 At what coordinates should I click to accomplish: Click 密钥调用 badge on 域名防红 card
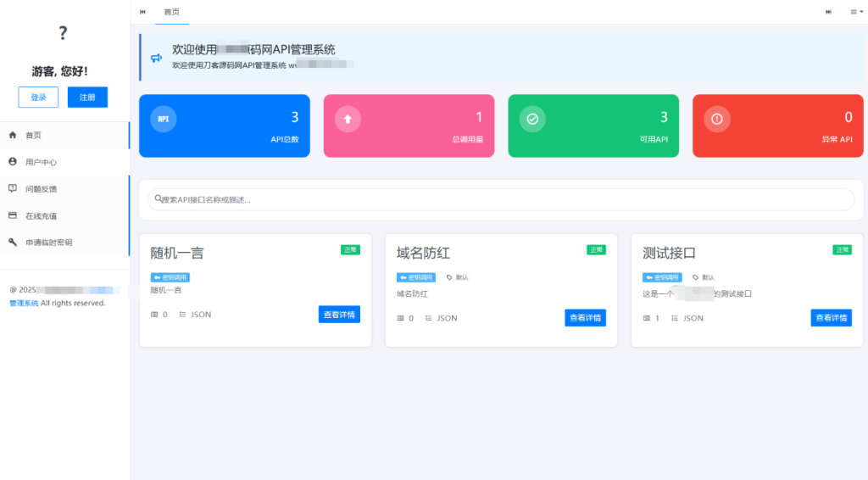[415, 277]
